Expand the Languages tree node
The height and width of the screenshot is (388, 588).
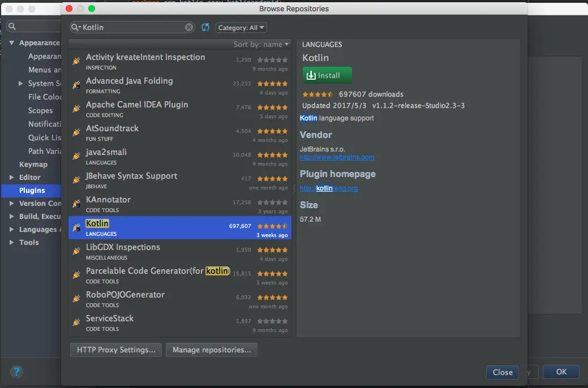pos(12,230)
